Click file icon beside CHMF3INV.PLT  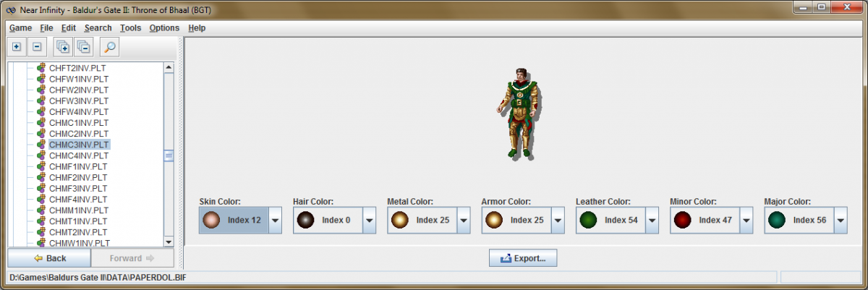pos(41,188)
